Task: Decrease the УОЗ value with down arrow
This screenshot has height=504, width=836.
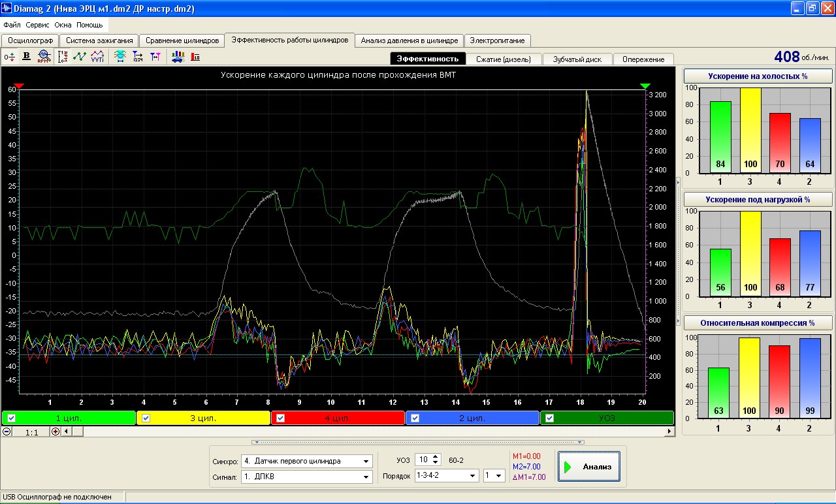Action: click(x=436, y=463)
